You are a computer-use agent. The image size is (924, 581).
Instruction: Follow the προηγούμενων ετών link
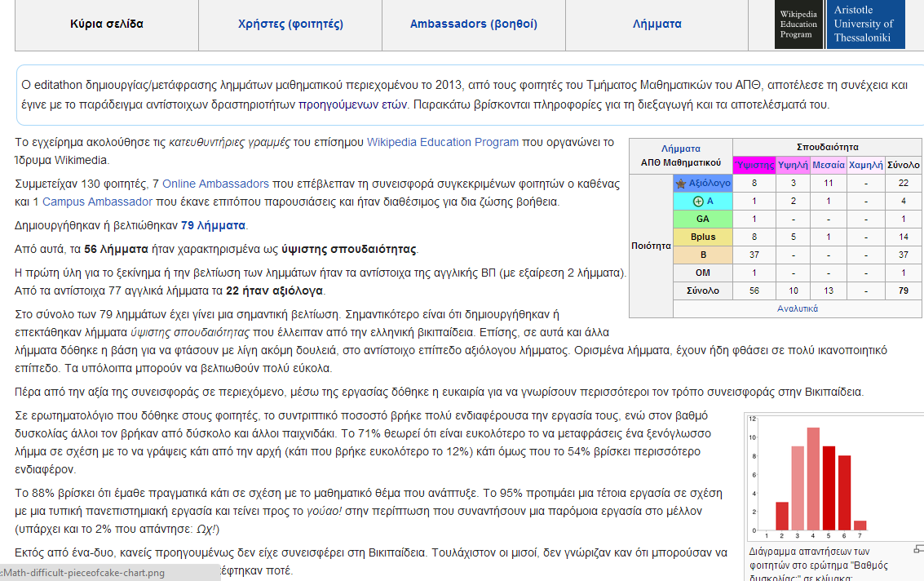(x=352, y=104)
